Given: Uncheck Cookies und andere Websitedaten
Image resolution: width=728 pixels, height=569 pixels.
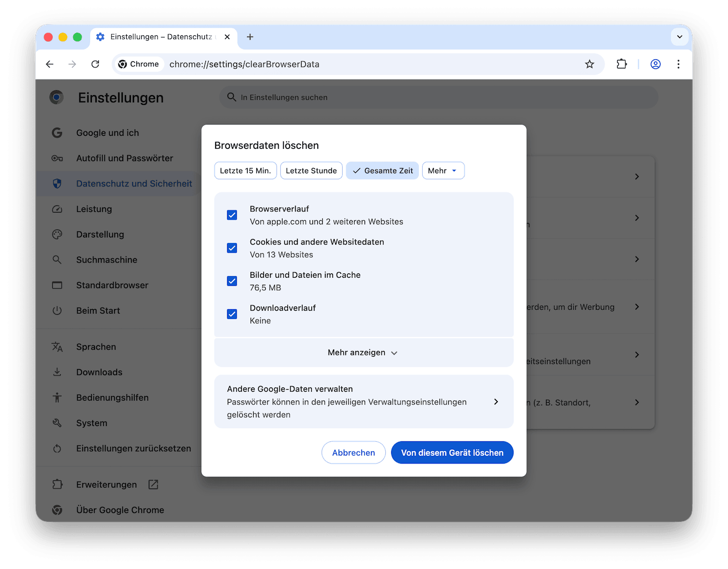Looking at the screenshot, I should 232,248.
